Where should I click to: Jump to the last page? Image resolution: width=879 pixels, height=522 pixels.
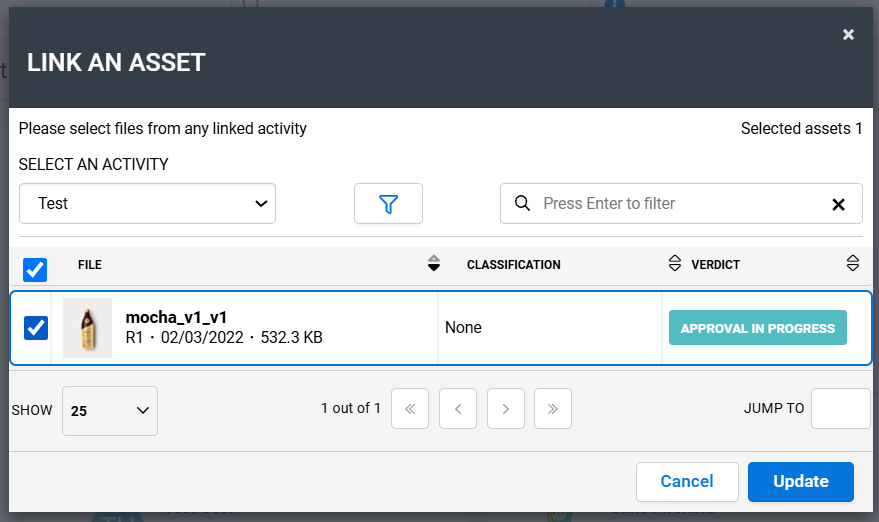click(x=553, y=409)
